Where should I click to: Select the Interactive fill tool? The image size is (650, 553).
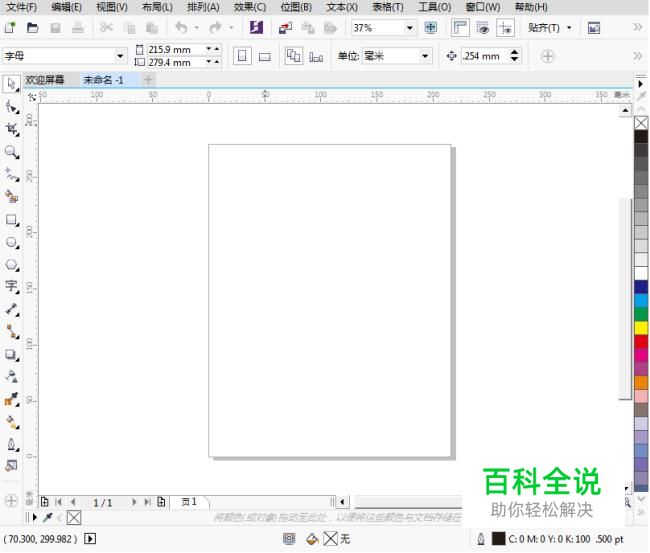tap(12, 422)
